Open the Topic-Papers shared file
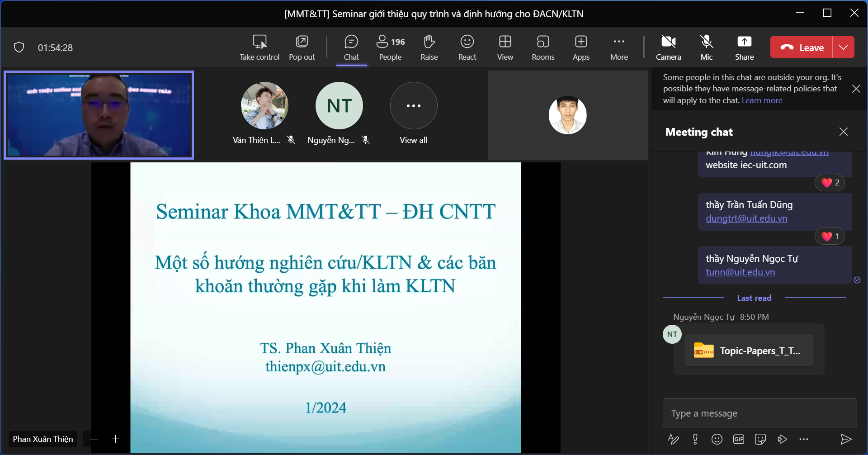Image resolution: width=868 pixels, height=455 pixels. pos(748,350)
